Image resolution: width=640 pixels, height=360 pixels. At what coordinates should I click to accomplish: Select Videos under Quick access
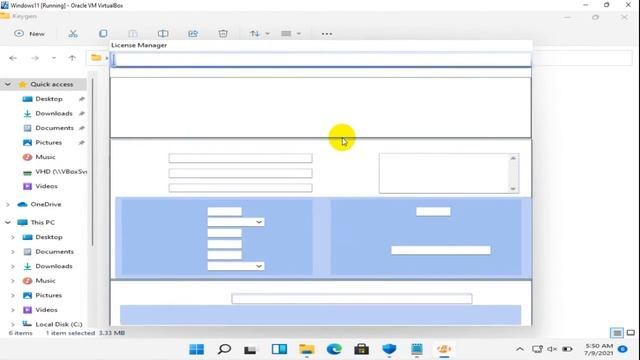(46, 186)
